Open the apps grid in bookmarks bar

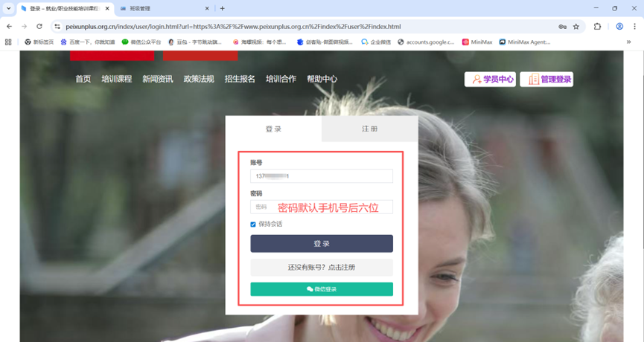click(9, 42)
